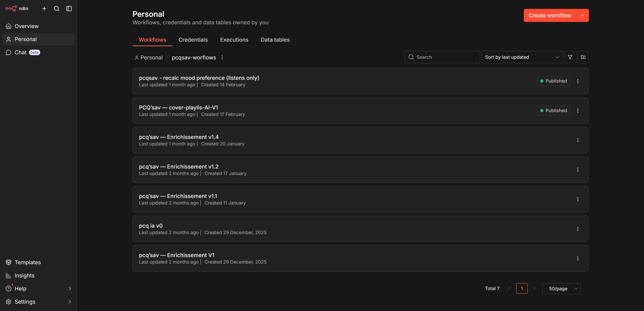Switch to the Credentials tab
This screenshot has height=311, width=644.
[193, 40]
